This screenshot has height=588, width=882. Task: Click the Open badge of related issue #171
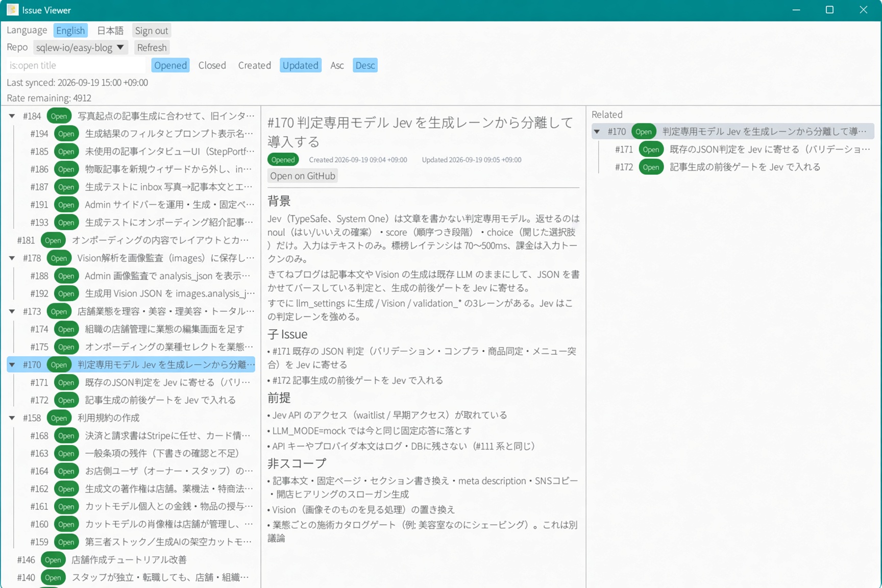pyautogui.click(x=651, y=150)
